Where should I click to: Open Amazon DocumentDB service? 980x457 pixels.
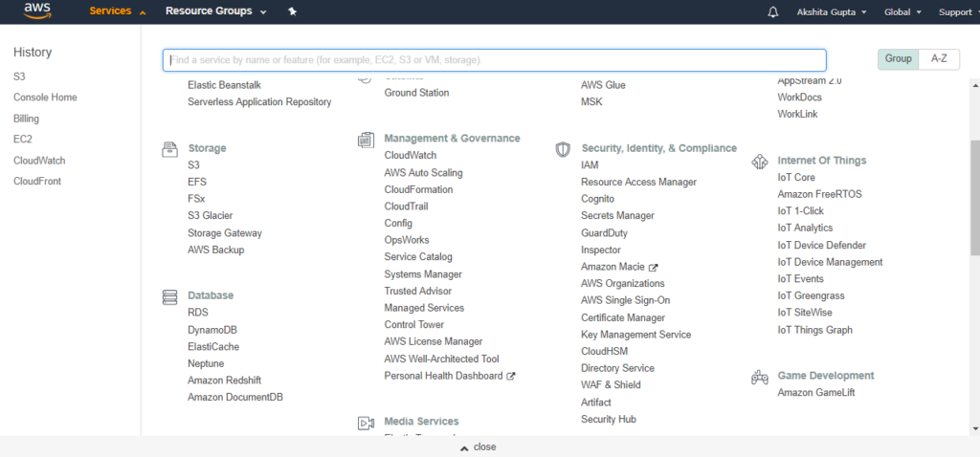[235, 397]
